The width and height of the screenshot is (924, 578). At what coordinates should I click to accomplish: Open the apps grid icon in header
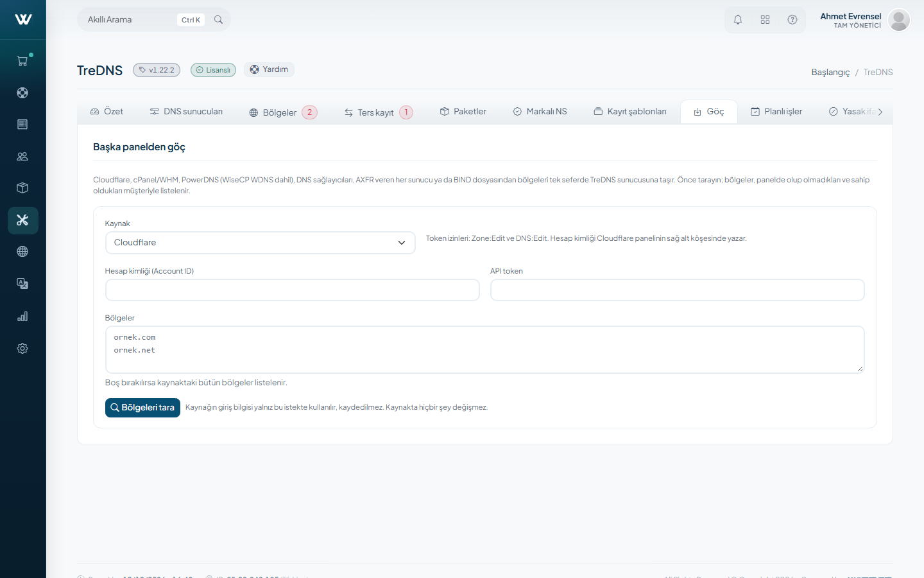click(x=765, y=20)
